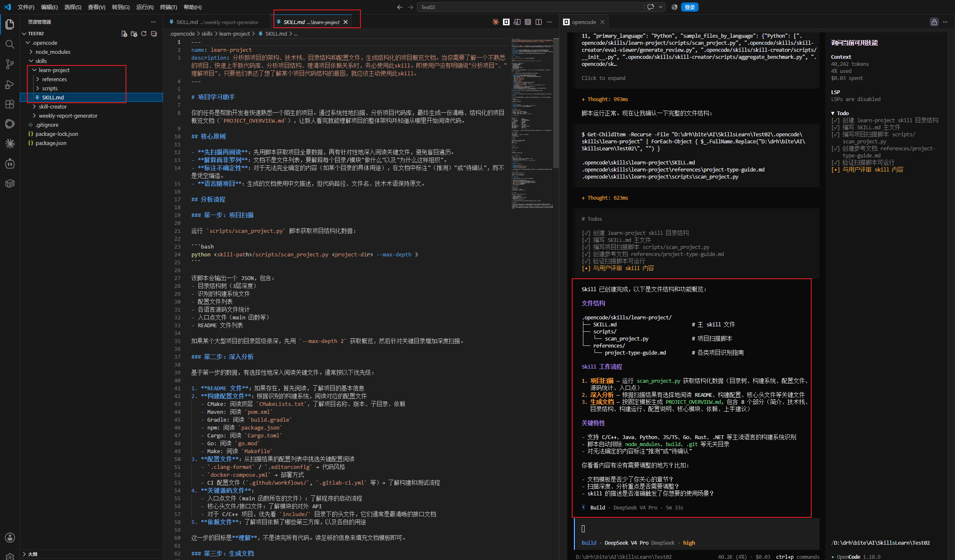This screenshot has height=560, width=955.
Task: Open opencode panel more actions ellipsis
Action: pos(945,22)
